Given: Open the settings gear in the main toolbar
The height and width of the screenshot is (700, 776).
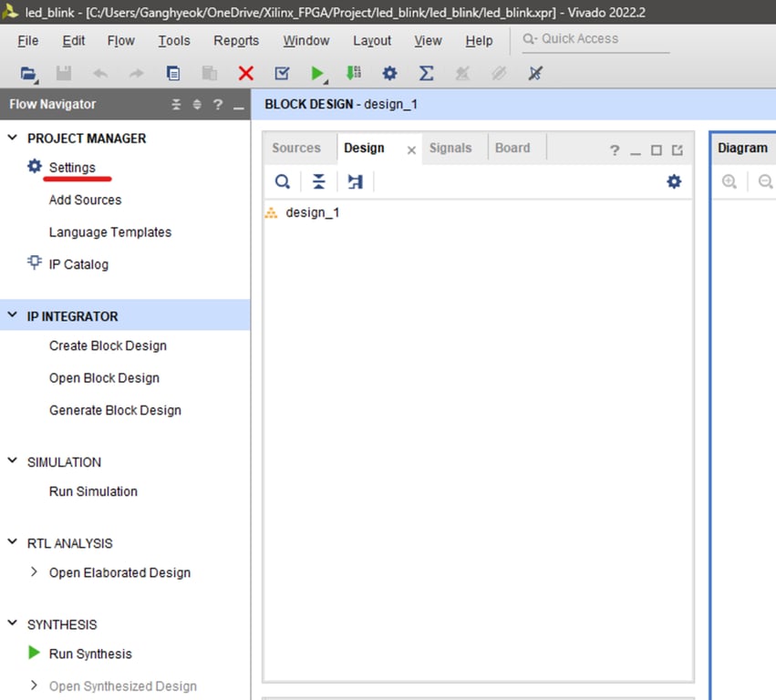Looking at the screenshot, I should click(x=389, y=73).
